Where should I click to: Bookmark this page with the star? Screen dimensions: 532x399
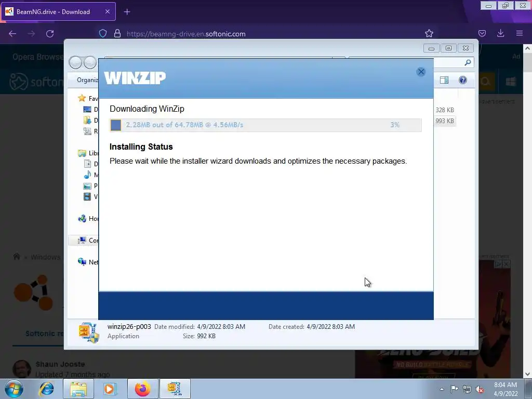pyautogui.click(x=429, y=33)
